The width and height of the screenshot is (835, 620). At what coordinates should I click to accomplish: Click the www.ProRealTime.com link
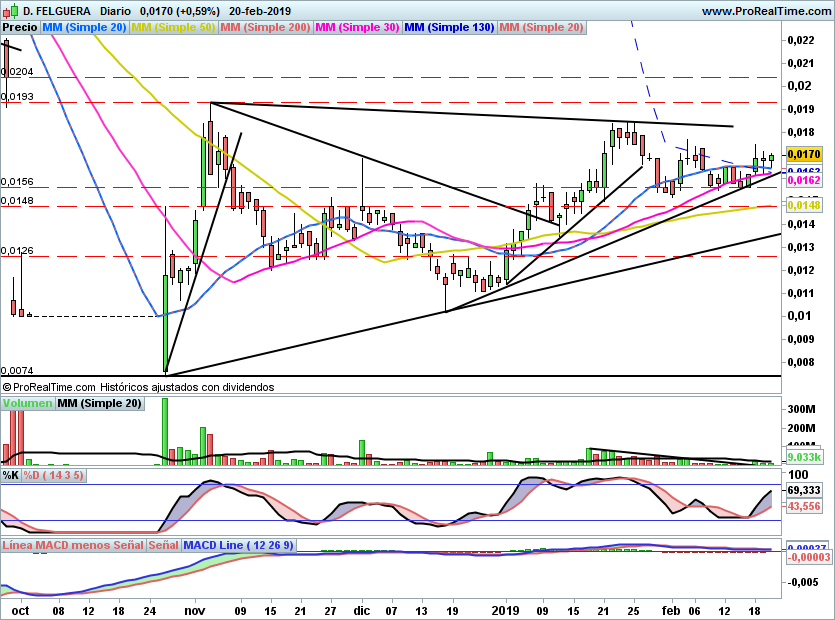pyautogui.click(x=766, y=11)
